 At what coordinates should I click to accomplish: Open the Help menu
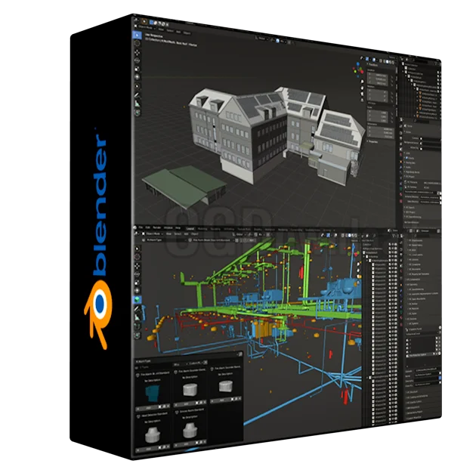(x=178, y=227)
